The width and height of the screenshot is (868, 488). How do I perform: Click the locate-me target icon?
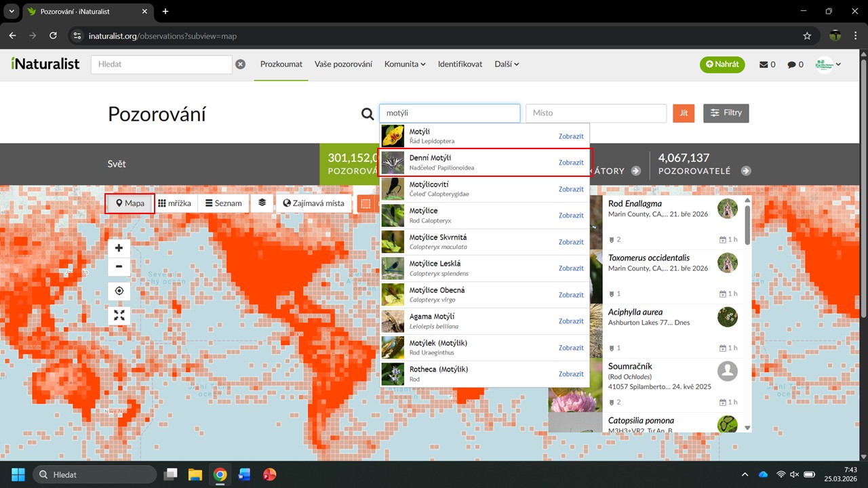coord(119,291)
